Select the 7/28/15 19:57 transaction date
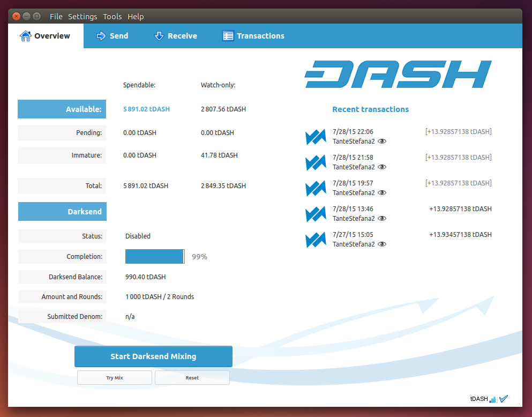The height and width of the screenshot is (417, 532). tap(353, 183)
